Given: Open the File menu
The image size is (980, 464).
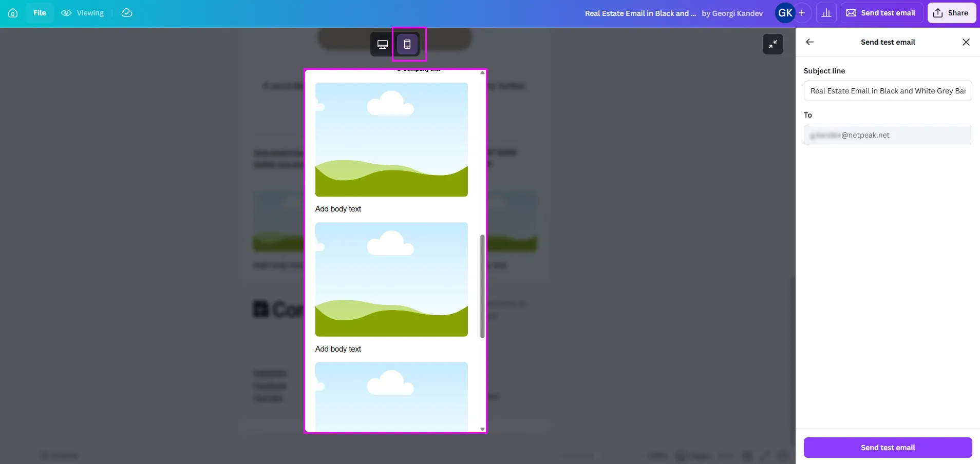Looking at the screenshot, I should coord(40,13).
